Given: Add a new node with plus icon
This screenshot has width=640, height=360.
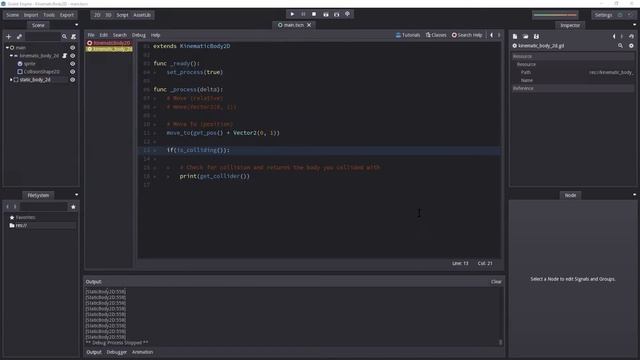Looking at the screenshot, I should [9, 37].
